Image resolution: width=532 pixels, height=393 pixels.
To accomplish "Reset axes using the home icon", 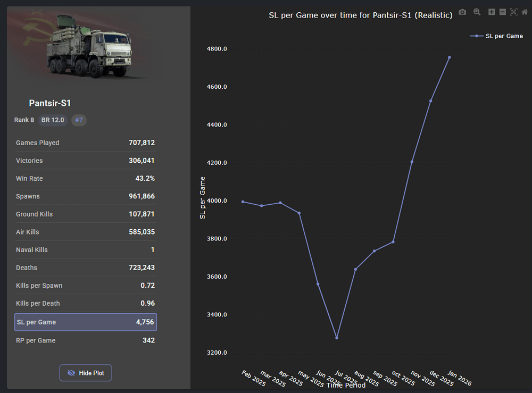I will click(x=525, y=12).
